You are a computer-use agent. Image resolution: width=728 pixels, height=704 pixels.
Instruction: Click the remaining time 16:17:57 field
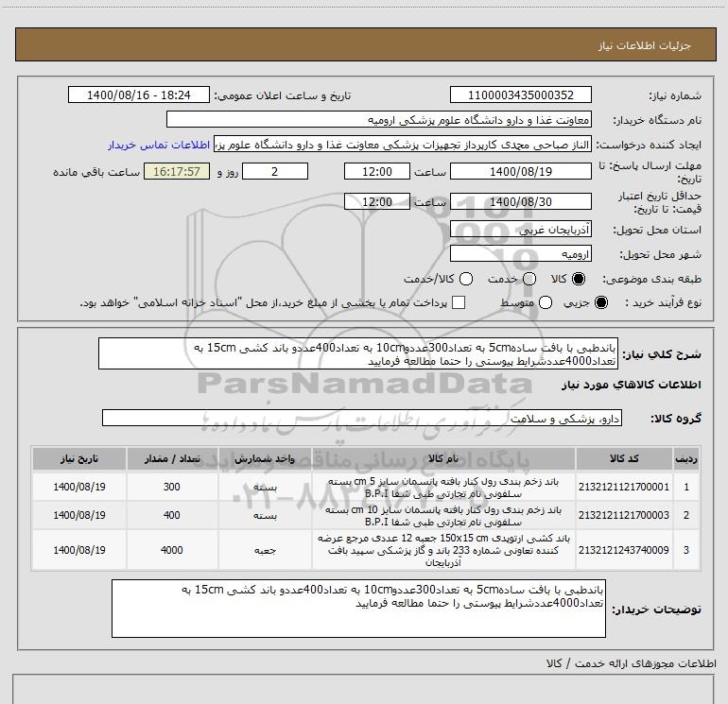pos(177,171)
